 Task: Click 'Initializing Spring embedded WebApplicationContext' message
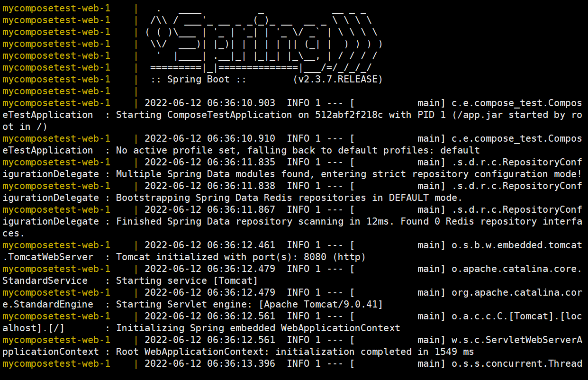coord(258,328)
